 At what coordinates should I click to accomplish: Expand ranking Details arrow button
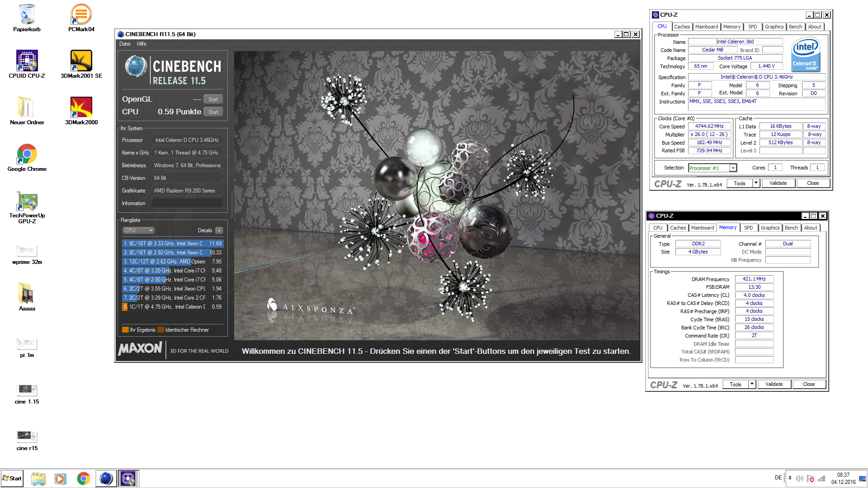pyautogui.click(x=219, y=230)
